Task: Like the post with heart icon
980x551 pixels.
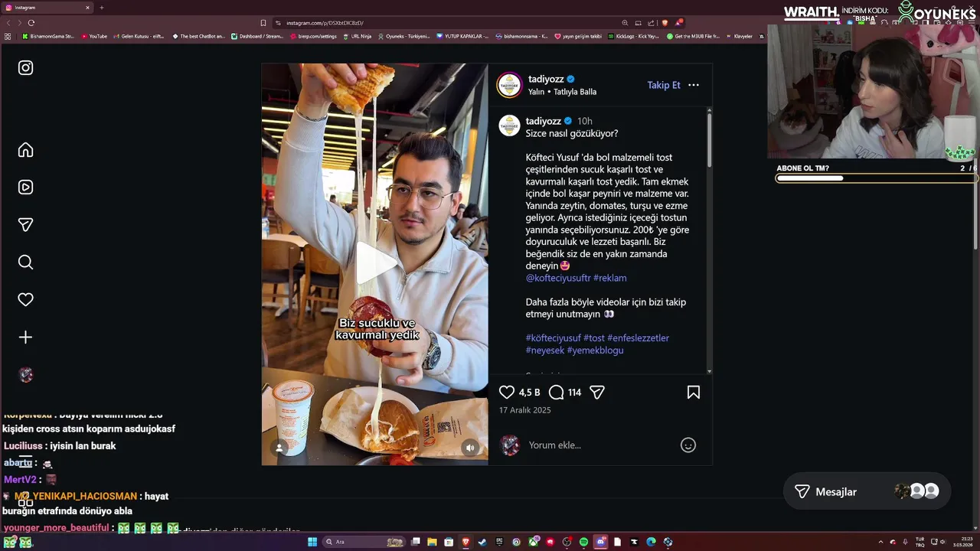Action: (507, 393)
